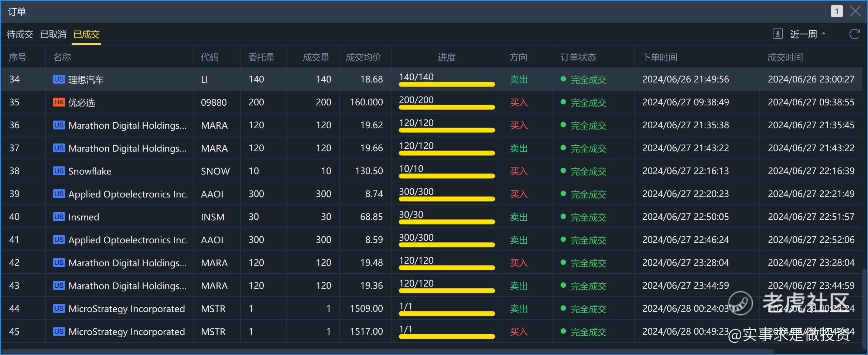
Task: Click stock code LI
Action: [x=205, y=80]
